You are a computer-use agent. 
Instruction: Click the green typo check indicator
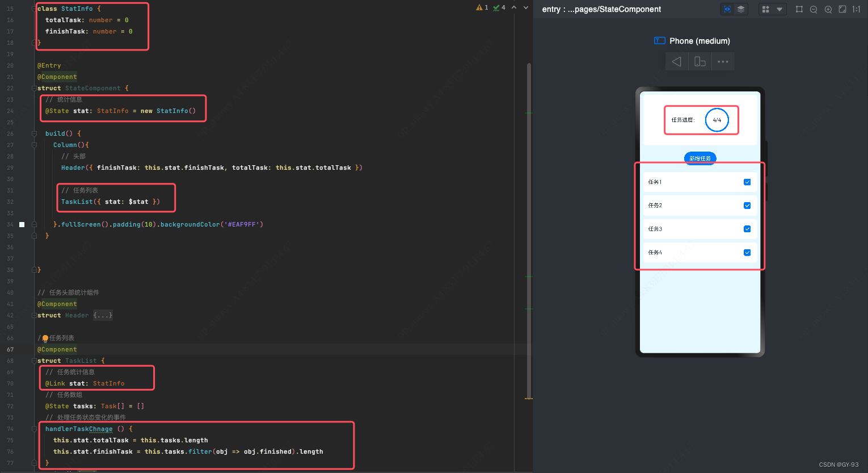tap(499, 7)
